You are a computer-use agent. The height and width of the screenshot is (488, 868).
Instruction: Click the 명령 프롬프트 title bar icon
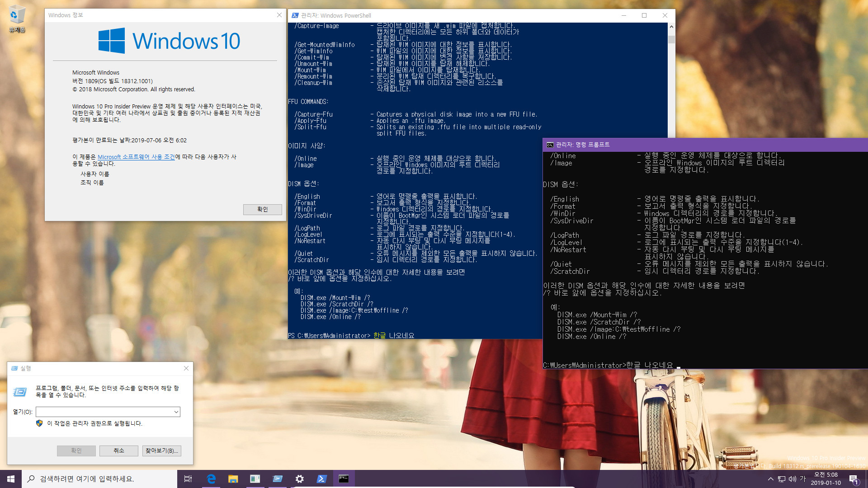pyautogui.click(x=550, y=145)
